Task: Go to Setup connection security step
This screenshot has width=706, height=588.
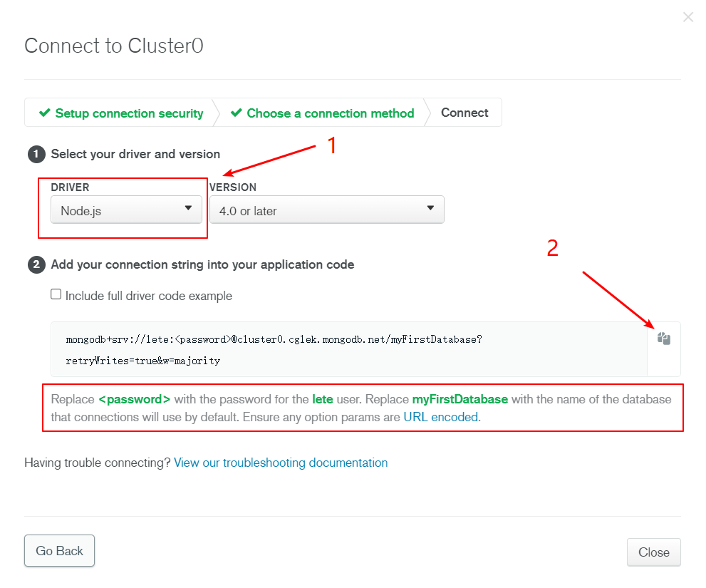Action: point(129,113)
